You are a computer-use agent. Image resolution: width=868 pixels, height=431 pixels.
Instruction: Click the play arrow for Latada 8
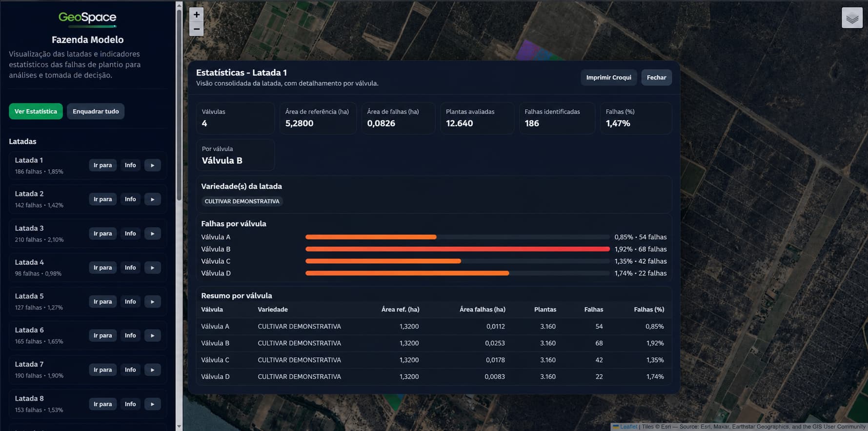click(153, 404)
